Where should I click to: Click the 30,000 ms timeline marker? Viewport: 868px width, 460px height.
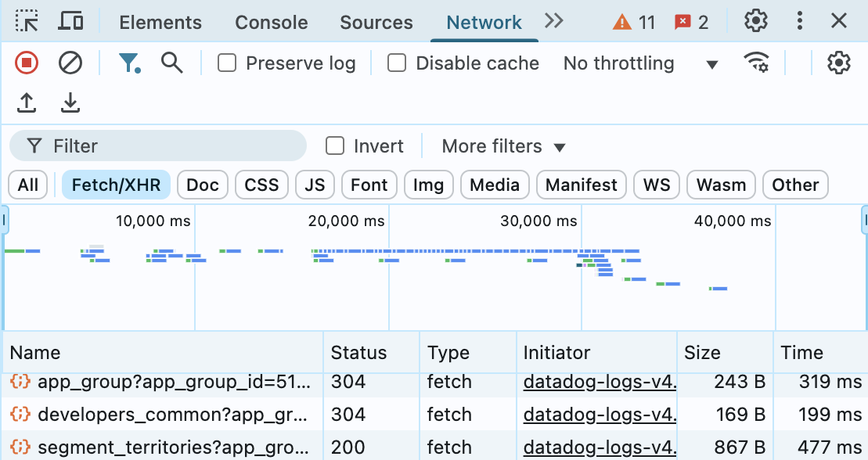click(538, 221)
